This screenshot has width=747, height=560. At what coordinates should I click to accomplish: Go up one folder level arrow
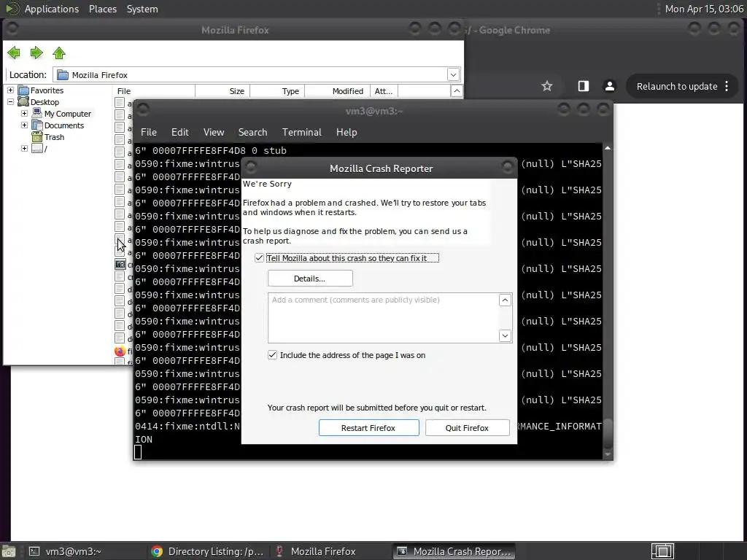click(x=59, y=52)
